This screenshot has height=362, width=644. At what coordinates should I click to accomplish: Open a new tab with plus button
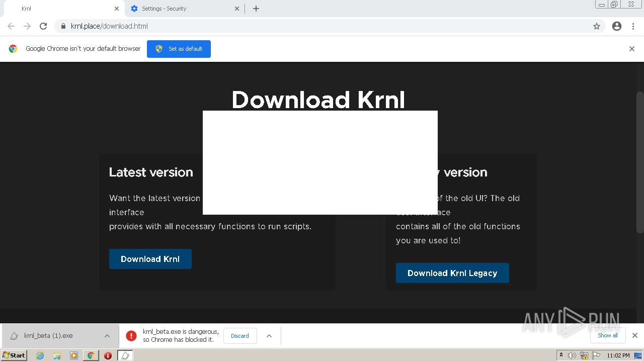coord(256,9)
